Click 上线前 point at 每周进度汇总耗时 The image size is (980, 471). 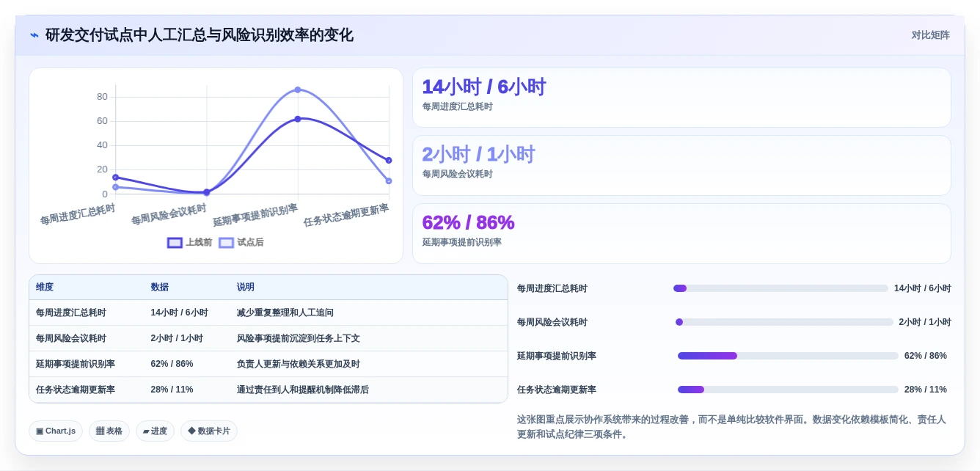coord(115,177)
